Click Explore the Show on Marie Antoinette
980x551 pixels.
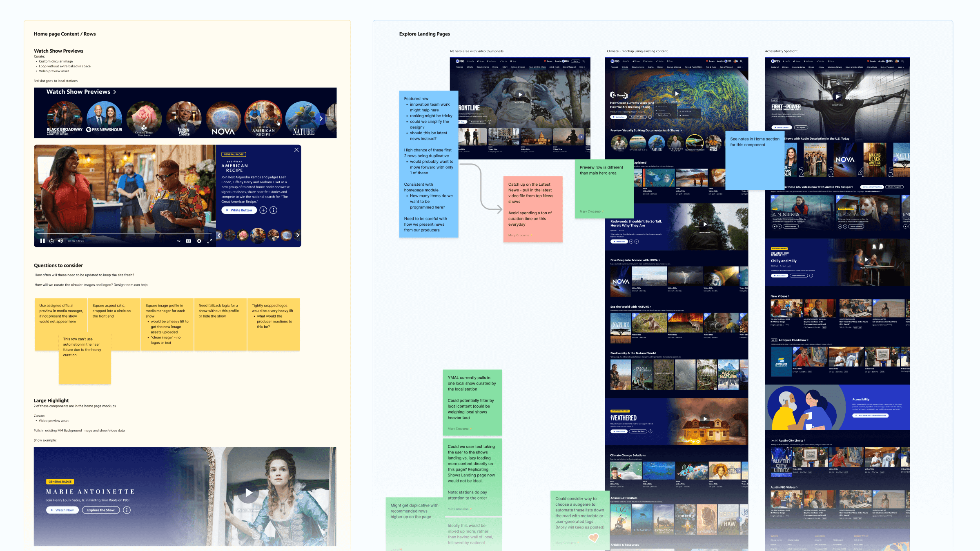tap(100, 510)
